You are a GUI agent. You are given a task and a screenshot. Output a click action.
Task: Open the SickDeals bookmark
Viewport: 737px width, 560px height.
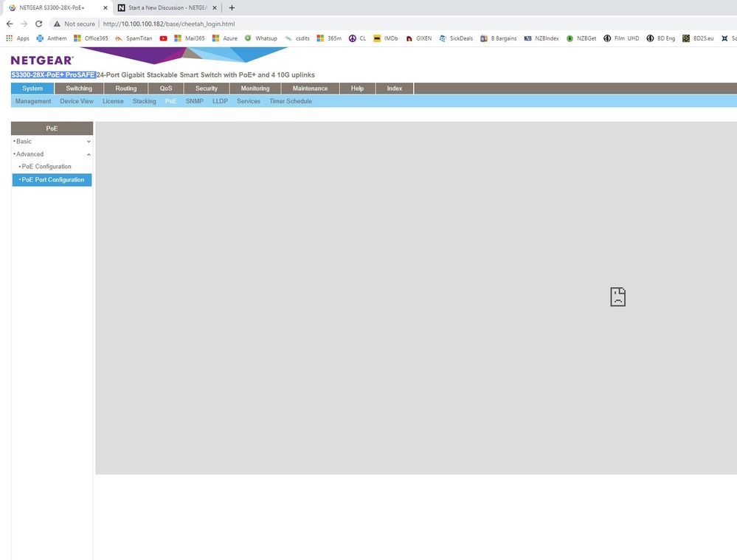(456, 38)
